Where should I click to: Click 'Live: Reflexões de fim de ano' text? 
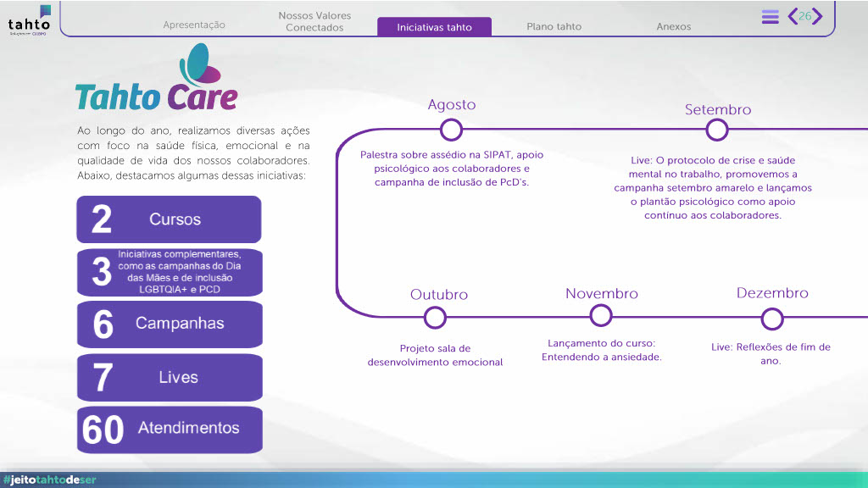[x=771, y=353]
